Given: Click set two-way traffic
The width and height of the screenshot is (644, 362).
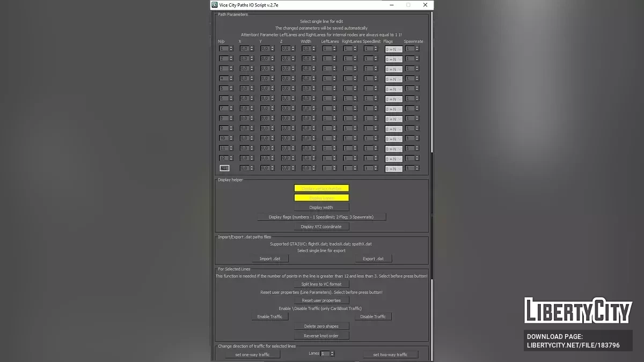Looking at the screenshot, I should click(x=391, y=354).
